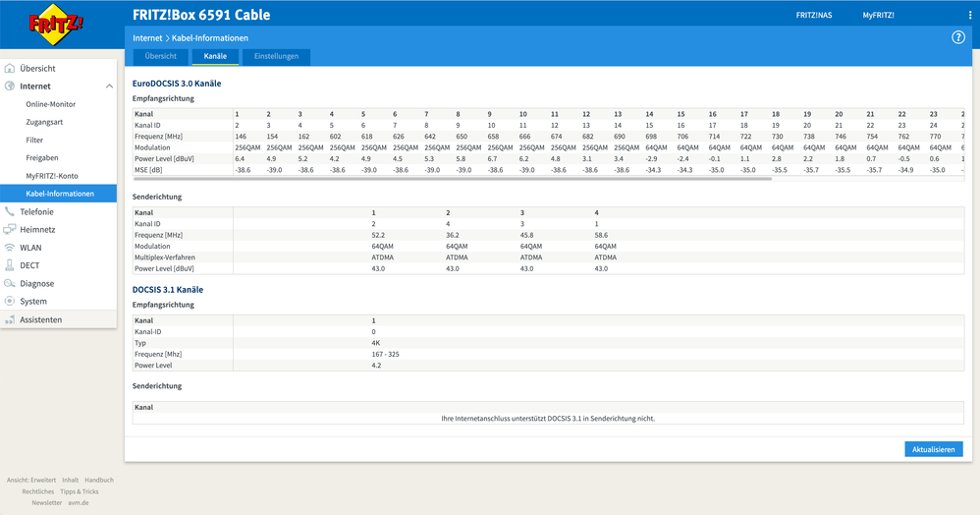Click the upstream frequency 36.2
This screenshot has height=515, width=980.
coord(453,235)
